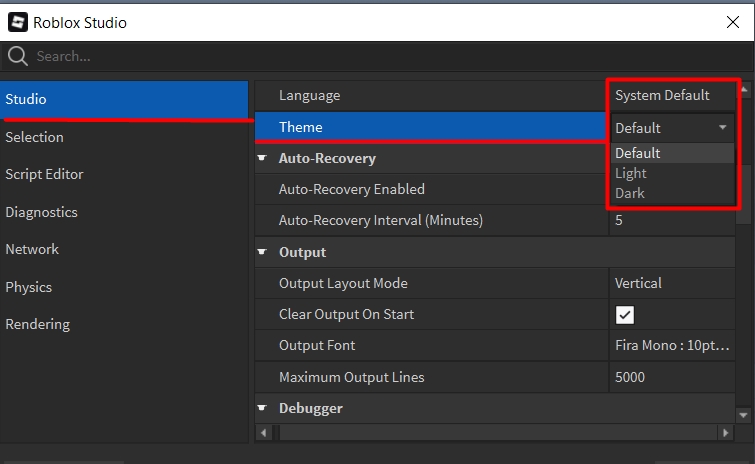Viewport: 755px width, 464px height.
Task: Focus the Search settings field
Action: tap(377, 56)
